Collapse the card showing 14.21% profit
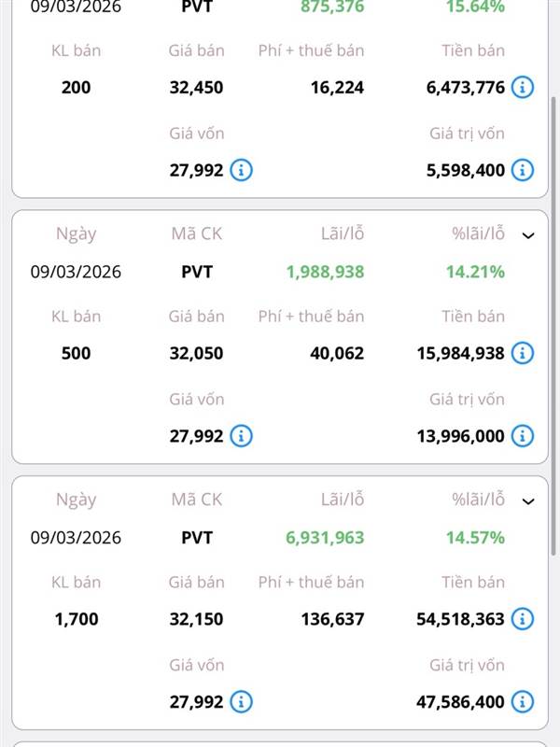The image size is (560, 747). (x=528, y=235)
